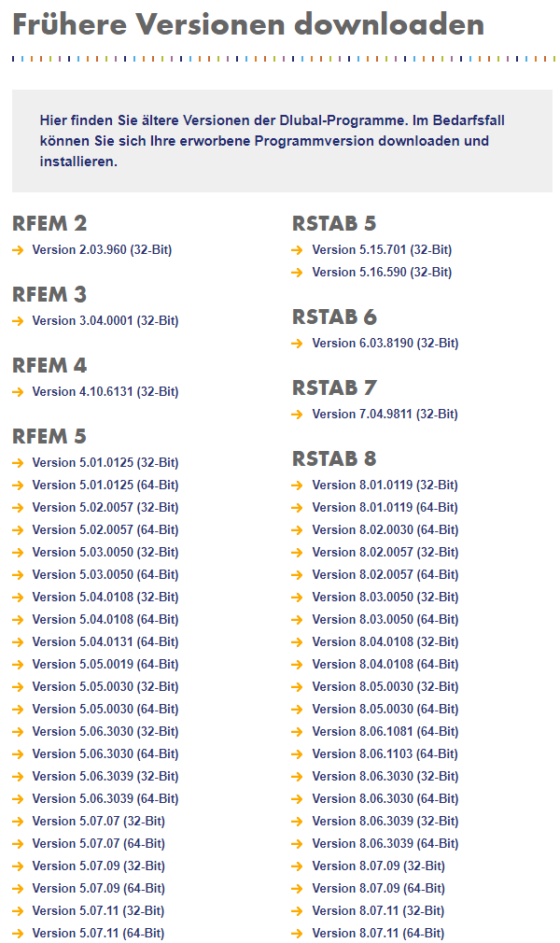Download RSTAB Version 5.16.590 (32-Bit)

pyautogui.click(x=382, y=273)
